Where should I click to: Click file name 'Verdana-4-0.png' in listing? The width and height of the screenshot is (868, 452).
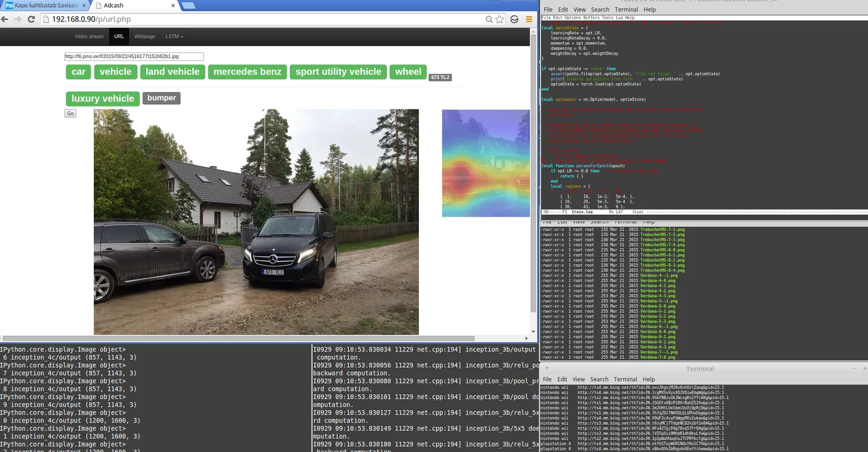point(658,280)
